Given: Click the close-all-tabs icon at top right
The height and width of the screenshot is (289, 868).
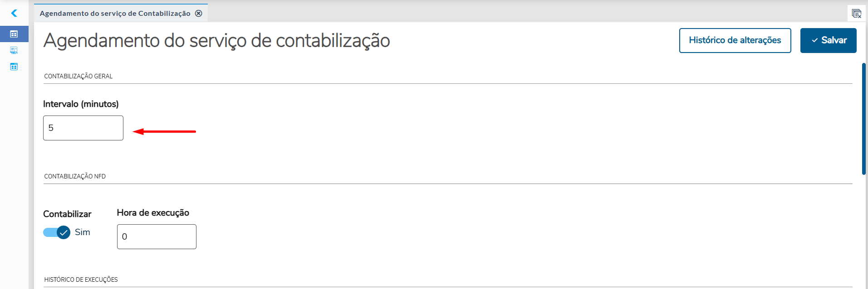Looking at the screenshot, I should (856, 13).
